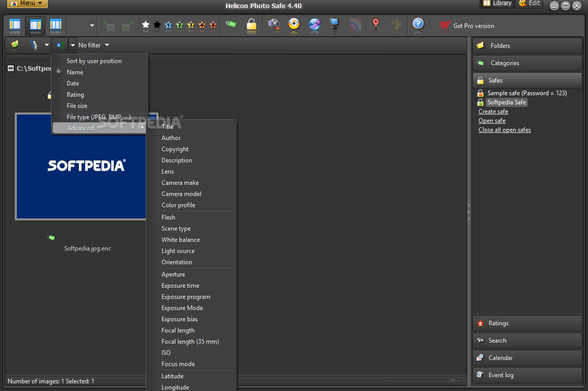Rotate image left using toolbar icon
Image resolution: width=588 pixels, height=391 pixels.
[109, 25]
